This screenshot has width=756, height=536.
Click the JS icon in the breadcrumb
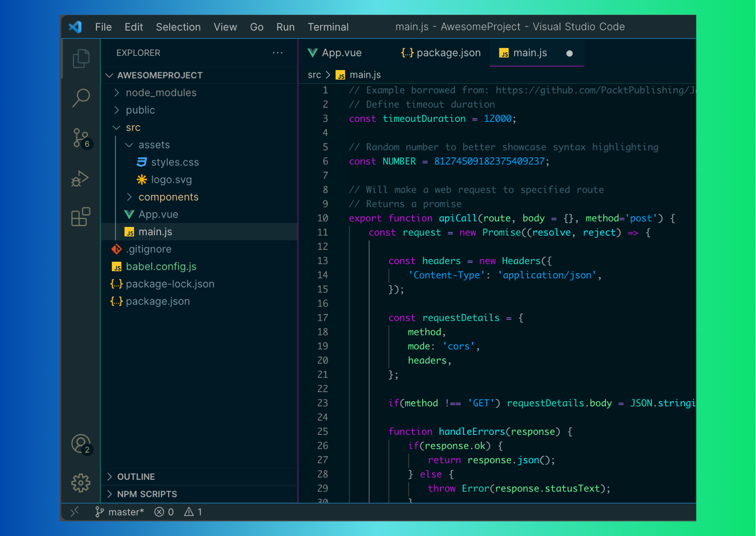coord(341,75)
